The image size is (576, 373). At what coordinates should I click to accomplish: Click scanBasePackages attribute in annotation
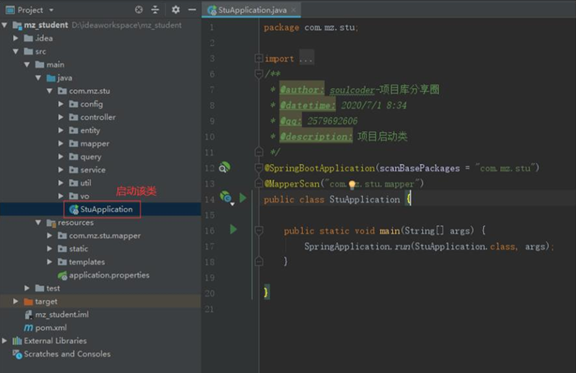pos(420,168)
